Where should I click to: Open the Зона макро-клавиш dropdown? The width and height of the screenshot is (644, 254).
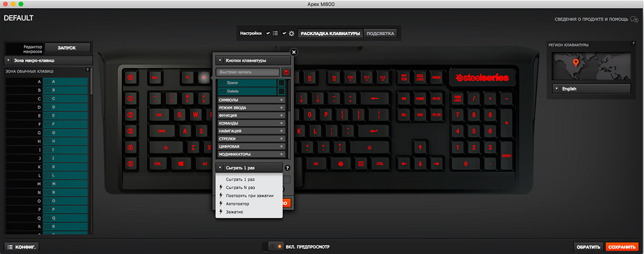[x=49, y=61]
